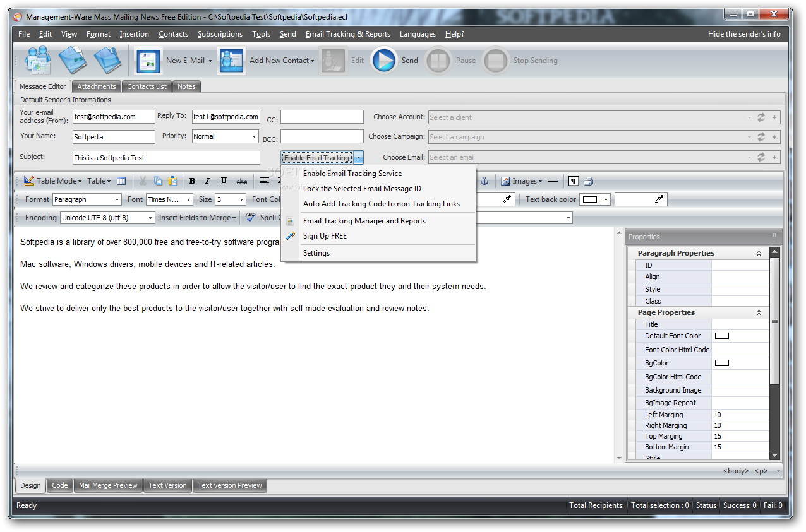Viewport: 806px width, 532px height.
Task: Click the Properties panel scrollbar down arrow
Action: [774, 455]
